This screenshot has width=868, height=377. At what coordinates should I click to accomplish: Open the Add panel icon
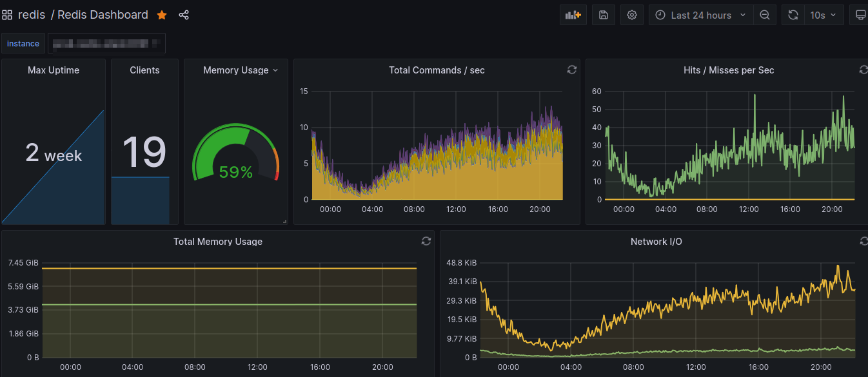573,14
